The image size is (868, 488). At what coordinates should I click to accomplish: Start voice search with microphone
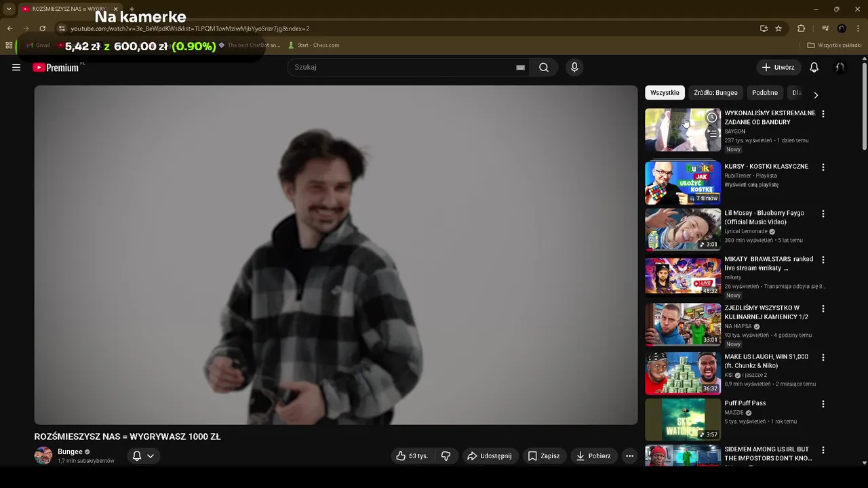[x=574, y=67]
